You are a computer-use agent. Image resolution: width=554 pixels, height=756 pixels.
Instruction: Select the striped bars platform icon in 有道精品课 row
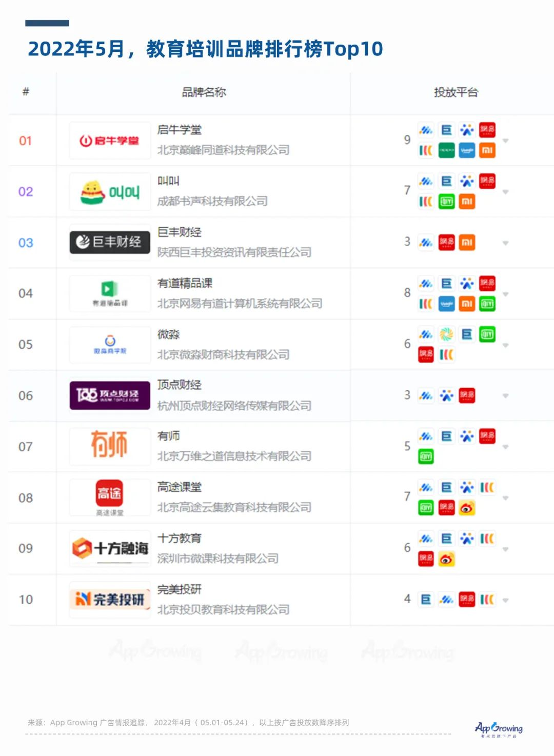426,304
